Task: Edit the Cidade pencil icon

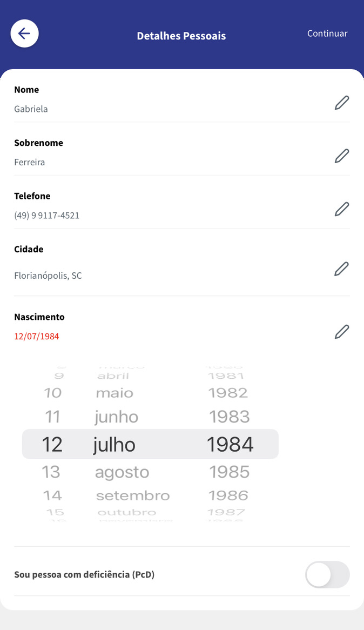Action: 341,269
